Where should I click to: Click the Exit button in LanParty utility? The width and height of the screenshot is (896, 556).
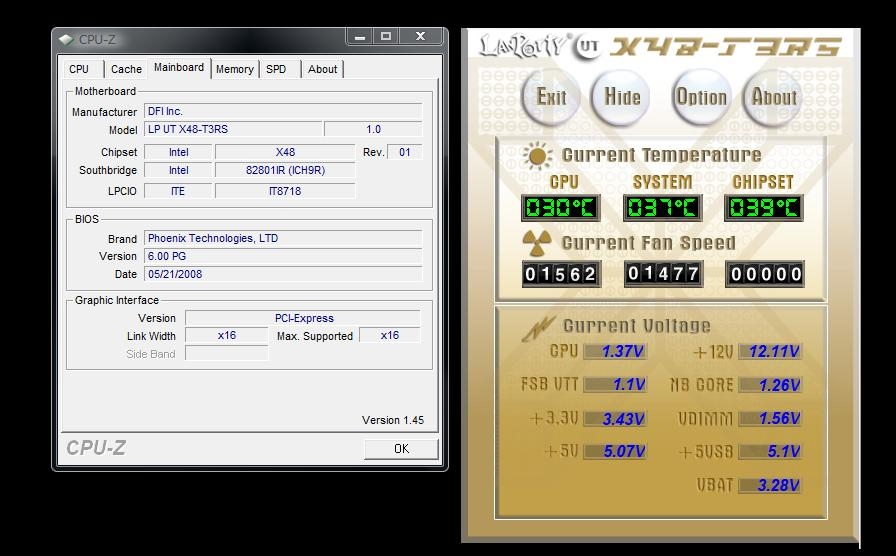pyautogui.click(x=551, y=97)
